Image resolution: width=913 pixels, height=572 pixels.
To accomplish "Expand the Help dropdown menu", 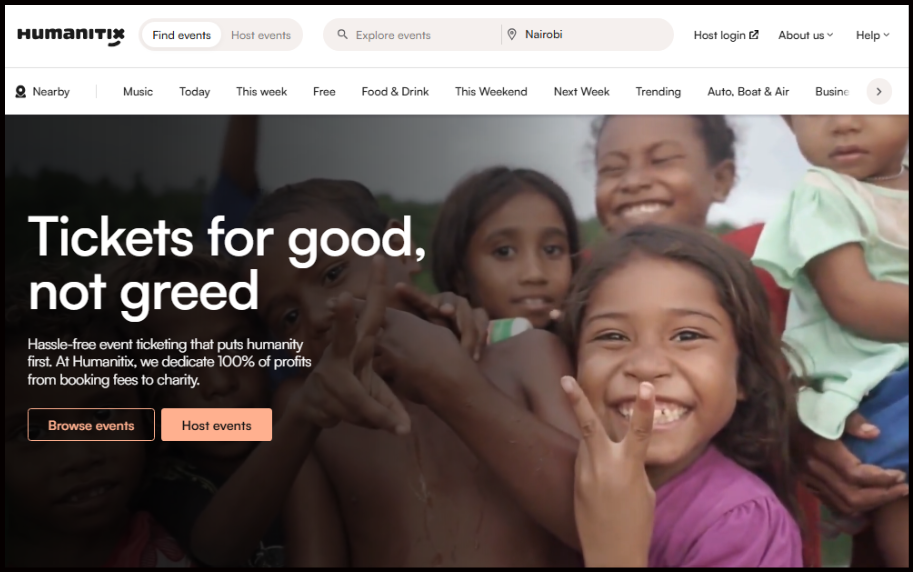I will [872, 35].
